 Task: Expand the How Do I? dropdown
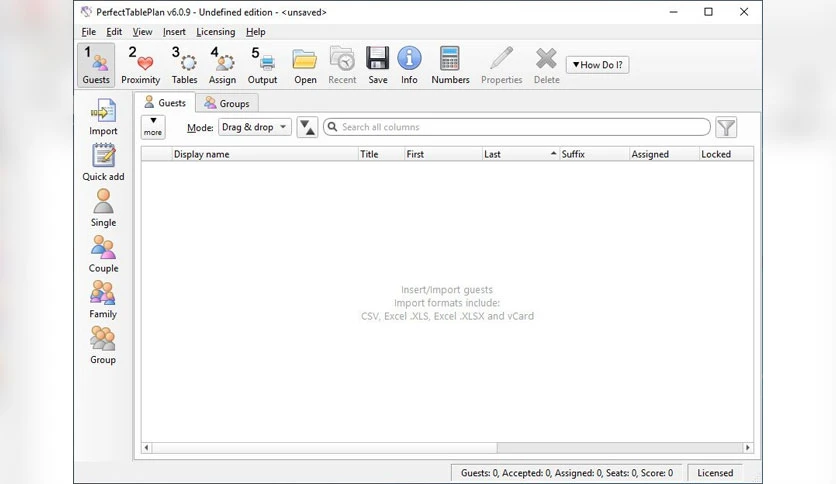tap(597, 64)
